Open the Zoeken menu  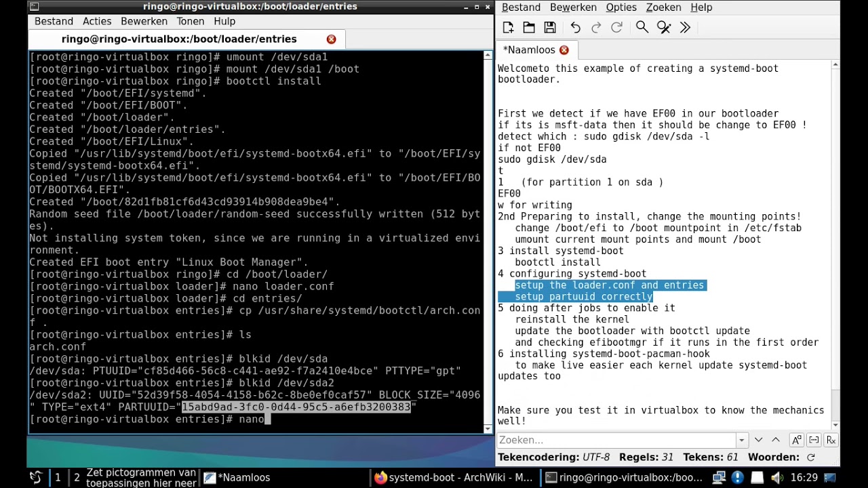point(663,7)
